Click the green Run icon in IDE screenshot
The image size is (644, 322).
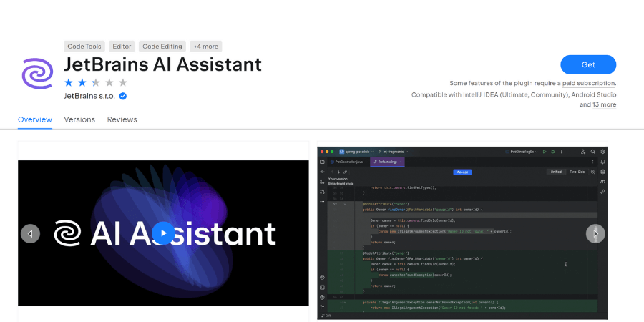545,152
